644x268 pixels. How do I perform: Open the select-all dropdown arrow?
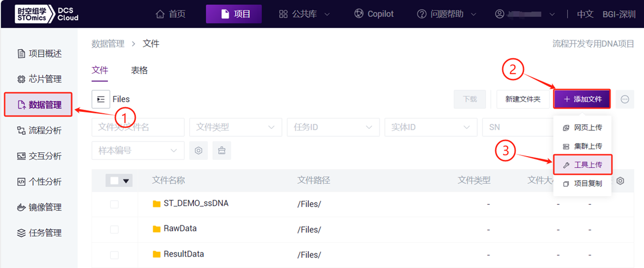pyautogui.click(x=125, y=181)
